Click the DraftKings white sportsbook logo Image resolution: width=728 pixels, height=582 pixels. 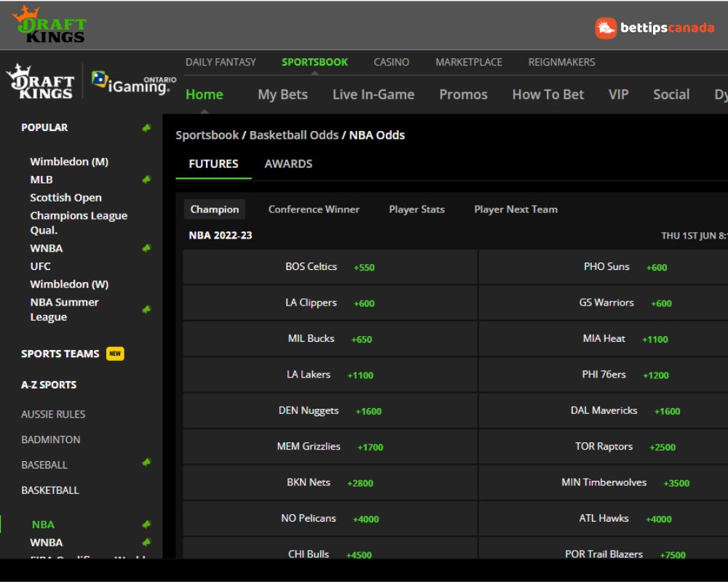click(x=40, y=81)
